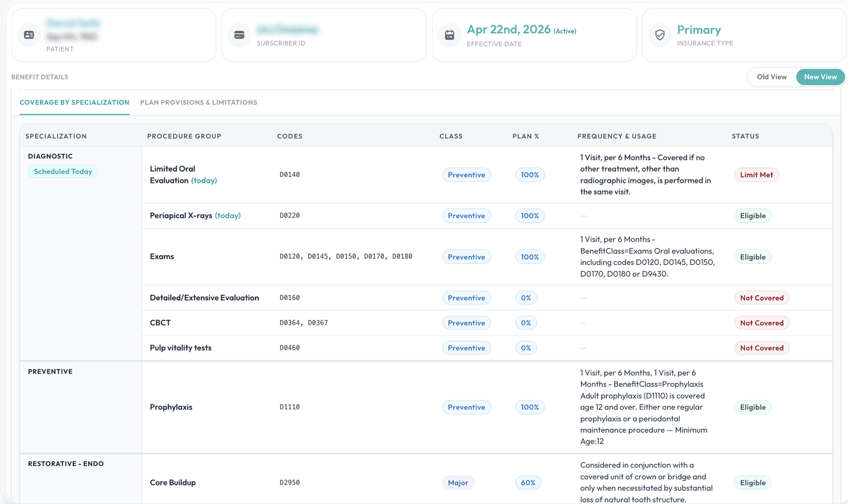Screen dimensions: 848x504
Task: Select the Prophylaxis procedure group
Action: pos(171,407)
